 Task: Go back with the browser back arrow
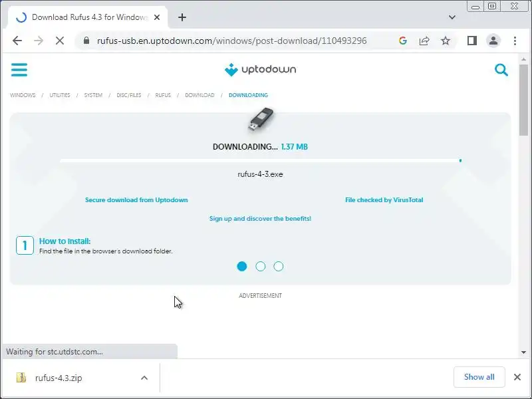tap(17, 41)
